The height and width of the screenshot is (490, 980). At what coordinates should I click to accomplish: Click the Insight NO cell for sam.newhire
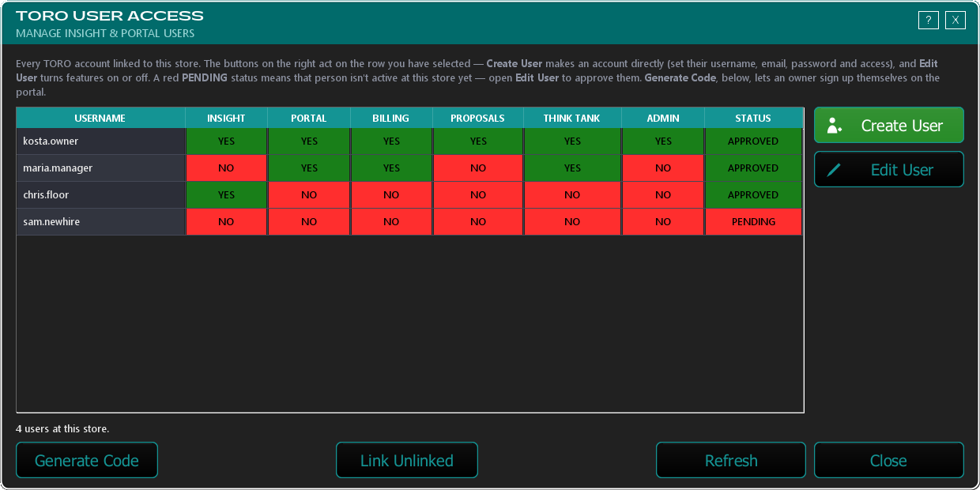226,222
